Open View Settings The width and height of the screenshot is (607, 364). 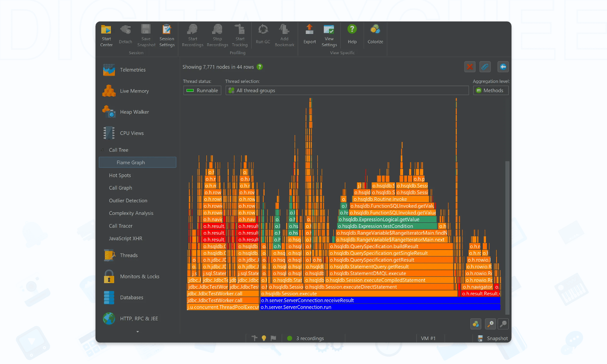[329, 36]
